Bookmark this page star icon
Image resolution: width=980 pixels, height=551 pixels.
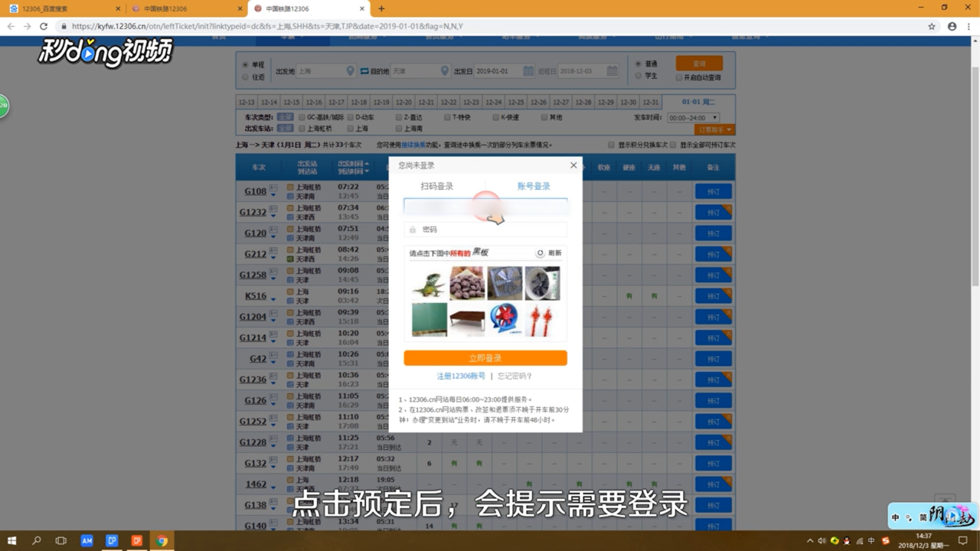932,26
